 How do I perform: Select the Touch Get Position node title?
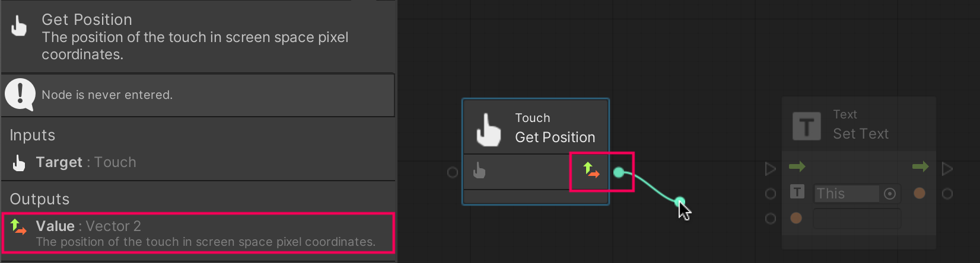[x=555, y=137]
